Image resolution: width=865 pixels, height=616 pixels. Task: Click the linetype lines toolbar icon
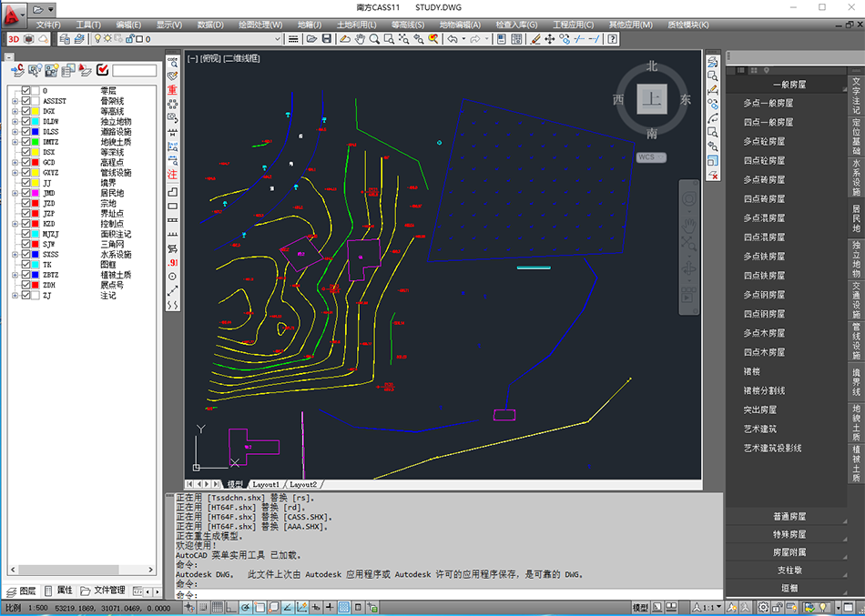click(293, 39)
